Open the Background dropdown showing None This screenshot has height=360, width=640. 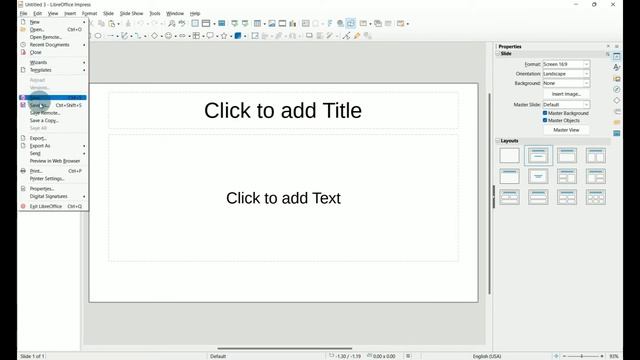pyautogui.click(x=566, y=83)
